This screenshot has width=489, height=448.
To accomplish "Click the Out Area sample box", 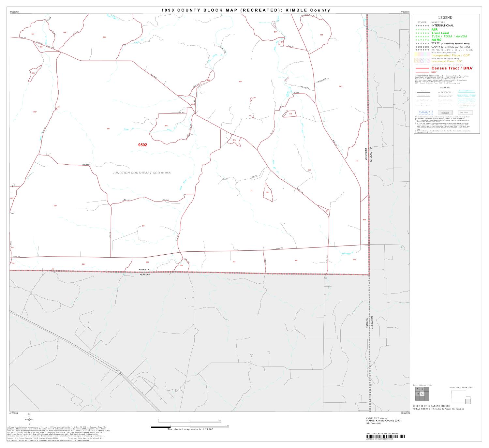I will point(466,112).
